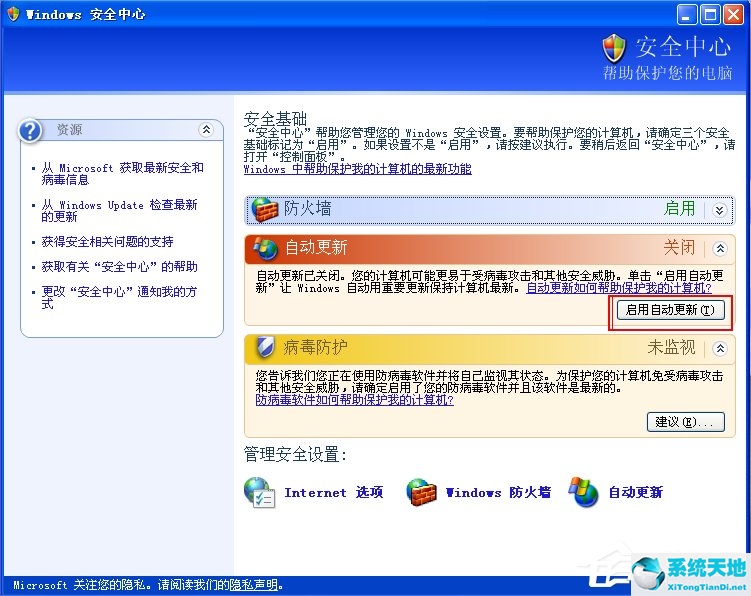Image resolution: width=751 pixels, height=596 pixels.
Task: Open link 防病毒软件如何帮助保护我的计算机?
Action: 354,400
